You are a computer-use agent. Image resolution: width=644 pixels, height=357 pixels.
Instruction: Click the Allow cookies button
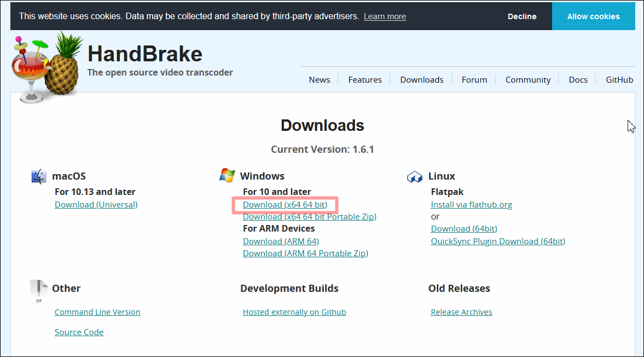pos(594,16)
